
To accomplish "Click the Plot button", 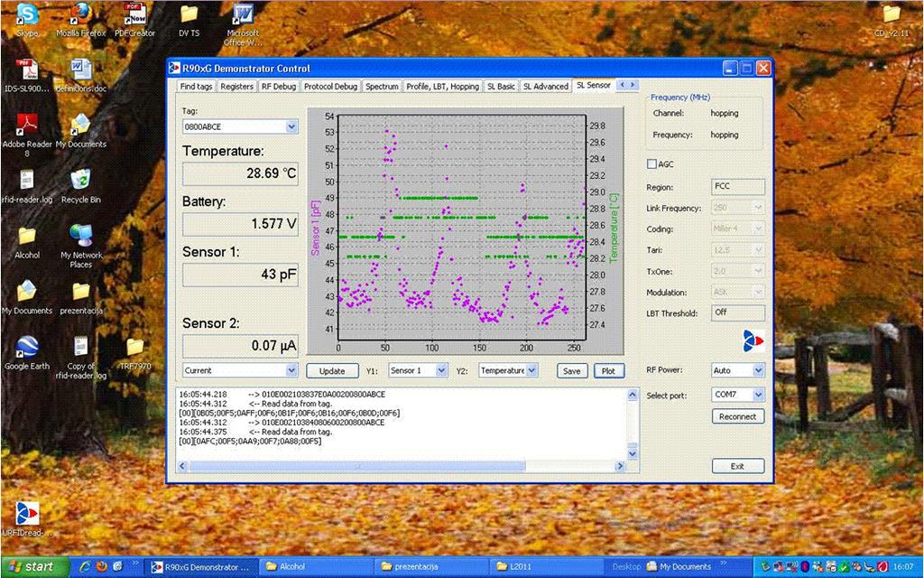I will click(x=609, y=371).
